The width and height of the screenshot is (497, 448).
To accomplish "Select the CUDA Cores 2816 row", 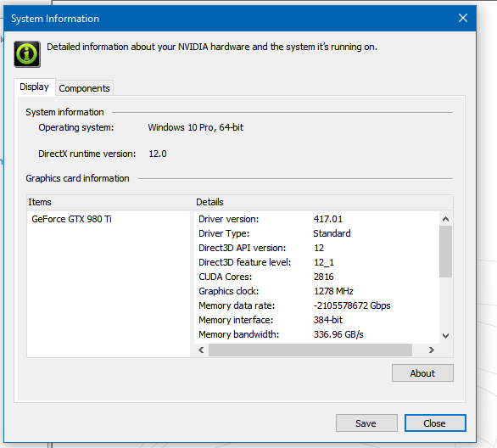I will coord(316,277).
